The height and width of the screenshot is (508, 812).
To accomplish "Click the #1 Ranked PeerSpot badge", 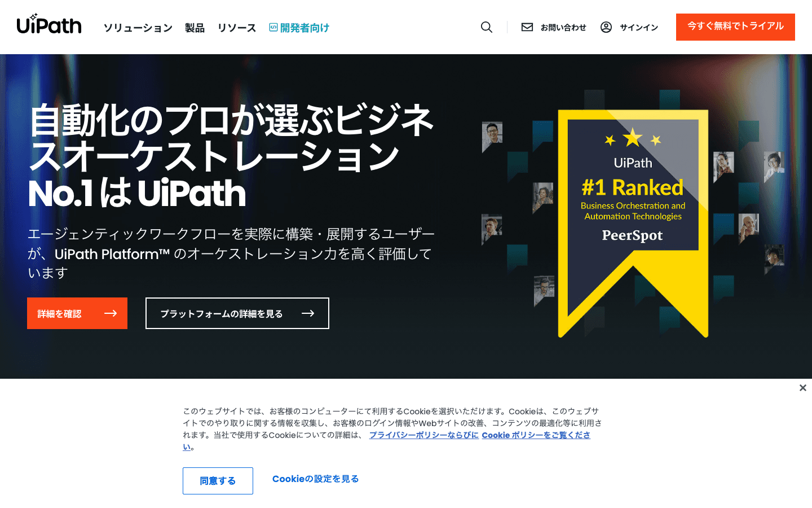I will 633,224.
